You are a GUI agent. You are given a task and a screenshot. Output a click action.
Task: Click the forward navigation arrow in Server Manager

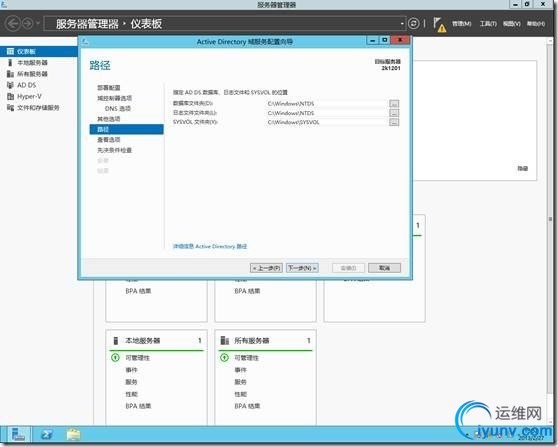point(27,24)
